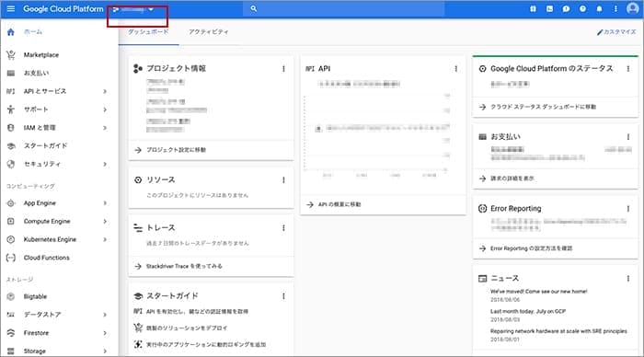Switch to the アクティビティ tab
This screenshot has height=357, width=644.
pyautogui.click(x=209, y=31)
